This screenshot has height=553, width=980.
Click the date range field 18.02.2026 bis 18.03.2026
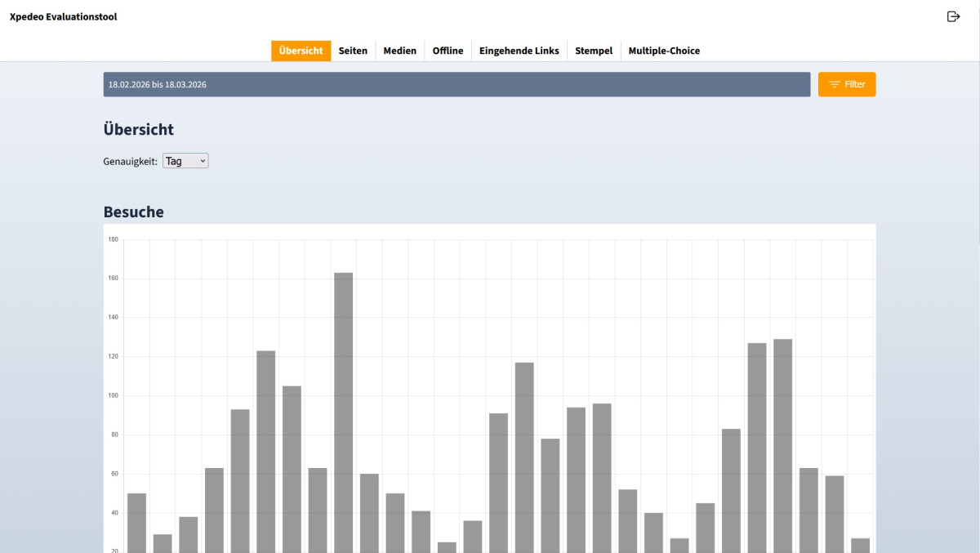pos(455,84)
